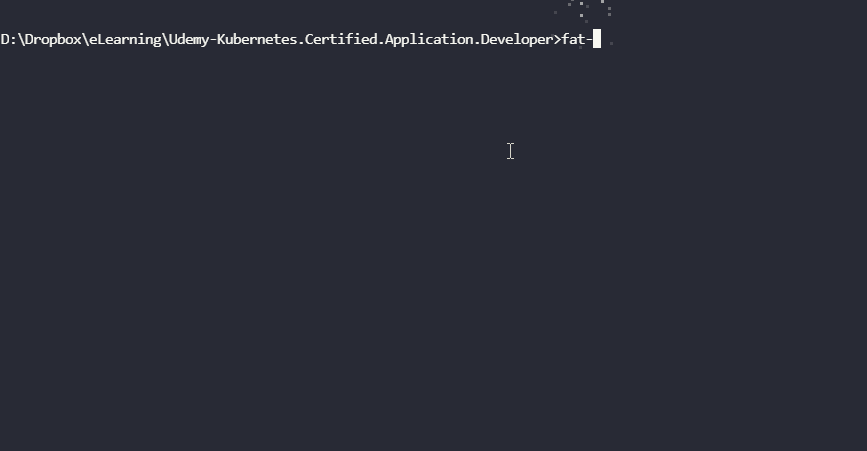This screenshot has width=867, height=451.
Task: Click the > prompt symbol before fat-
Action: coord(557,40)
